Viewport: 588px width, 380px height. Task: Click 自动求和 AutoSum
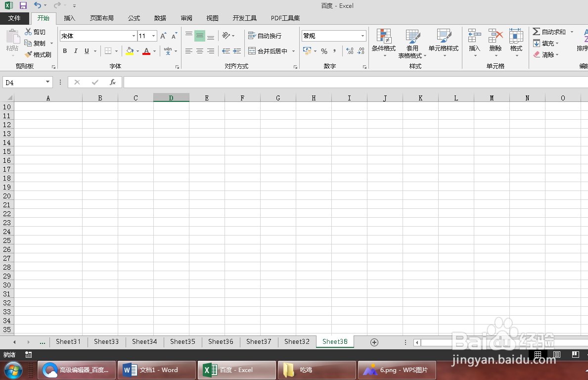pos(549,32)
